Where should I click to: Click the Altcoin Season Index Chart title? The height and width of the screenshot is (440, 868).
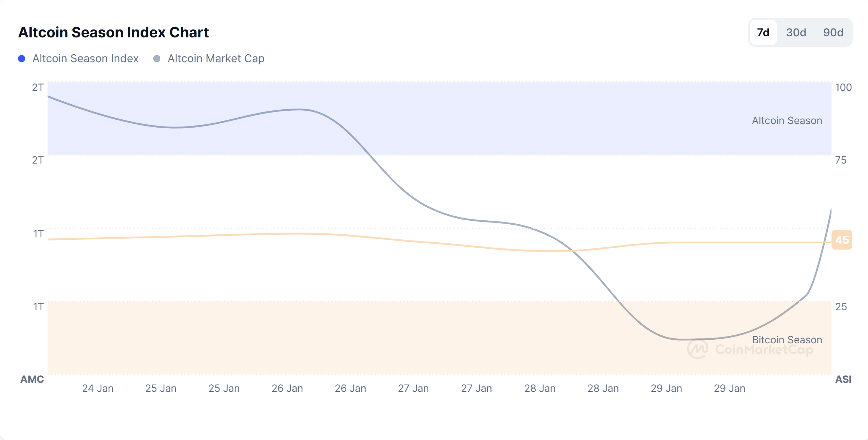[114, 32]
